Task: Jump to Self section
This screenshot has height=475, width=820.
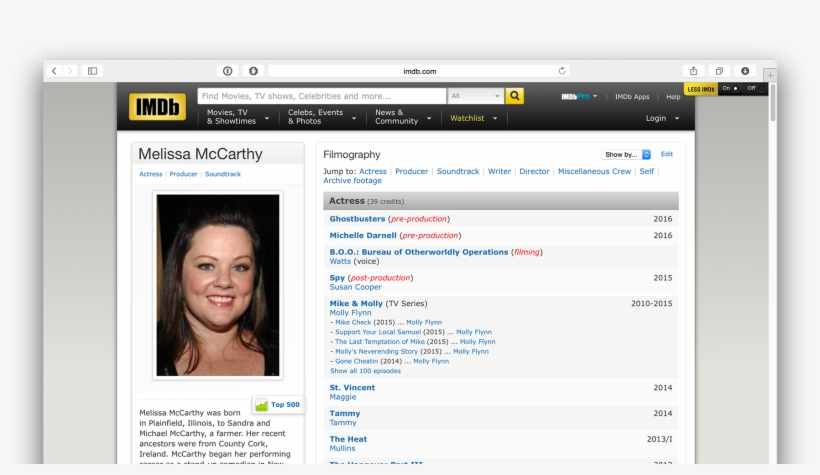Action: 646,171
